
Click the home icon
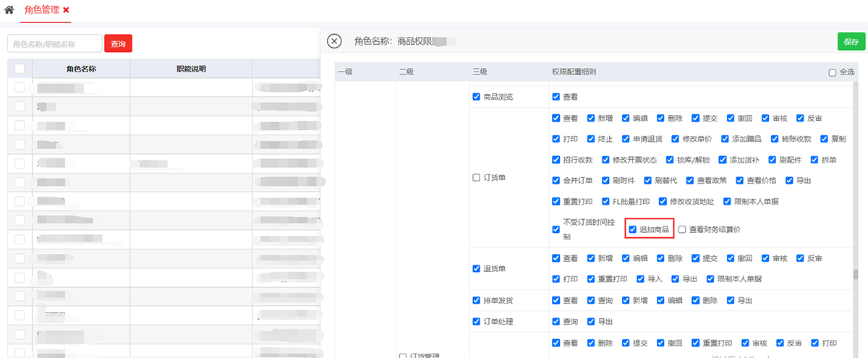(x=9, y=10)
